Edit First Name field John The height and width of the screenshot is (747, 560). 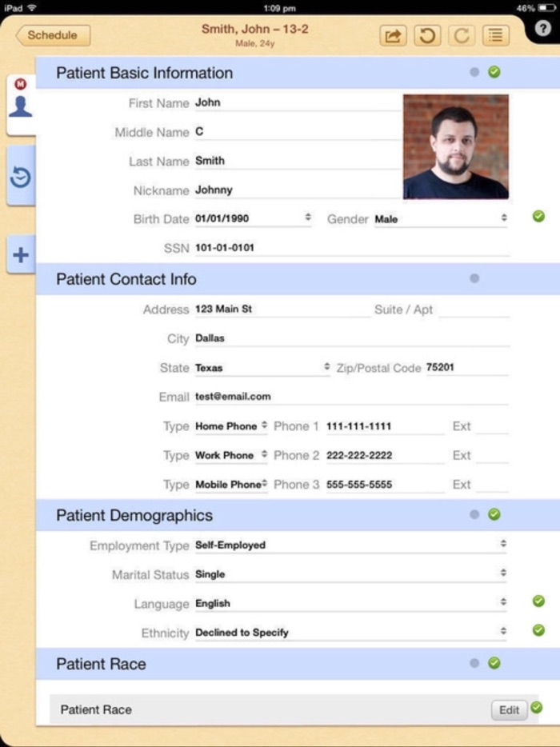[298, 103]
